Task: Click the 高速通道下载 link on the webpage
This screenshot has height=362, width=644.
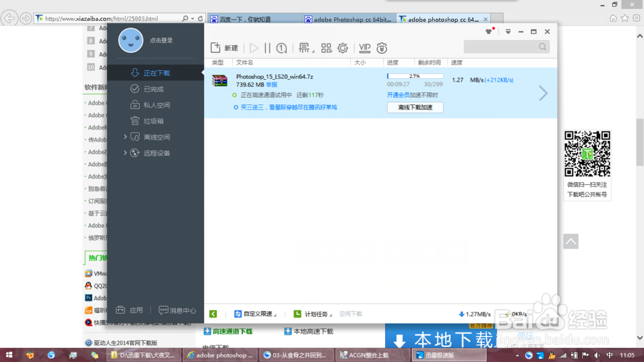Action: tap(228, 331)
